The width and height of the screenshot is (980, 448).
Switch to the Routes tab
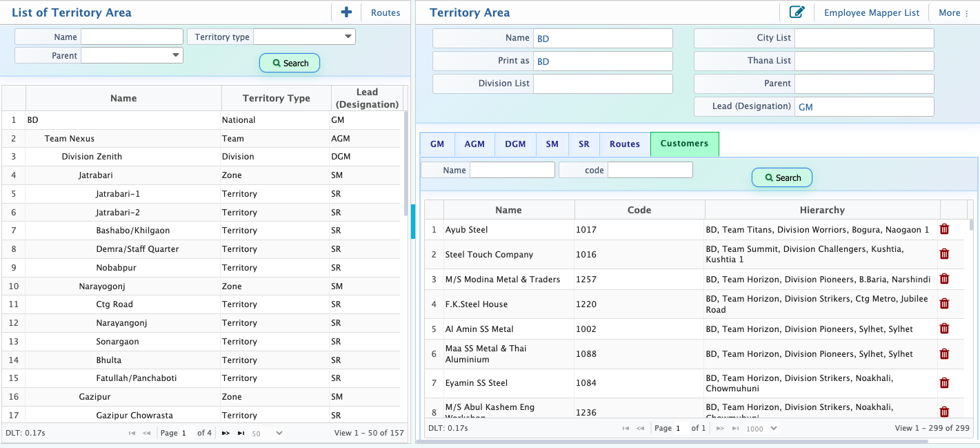625,144
